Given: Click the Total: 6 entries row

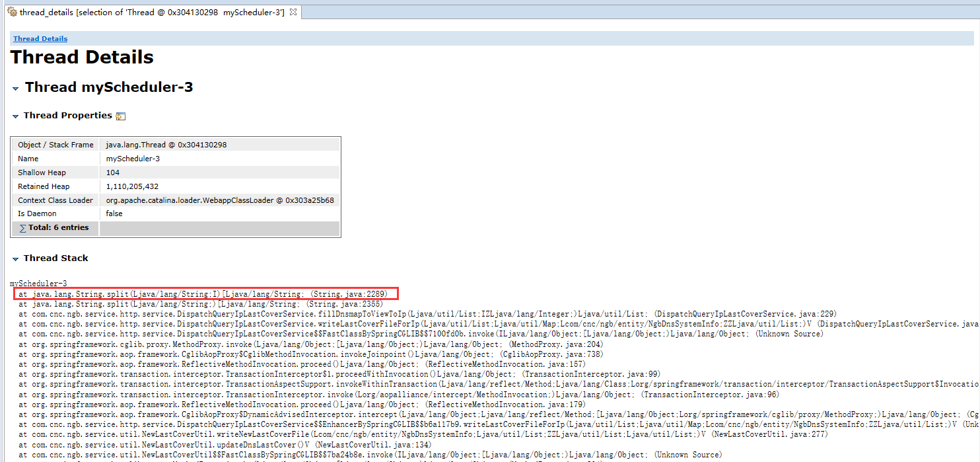Looking at the screenshot, I should tap(176, 228).
